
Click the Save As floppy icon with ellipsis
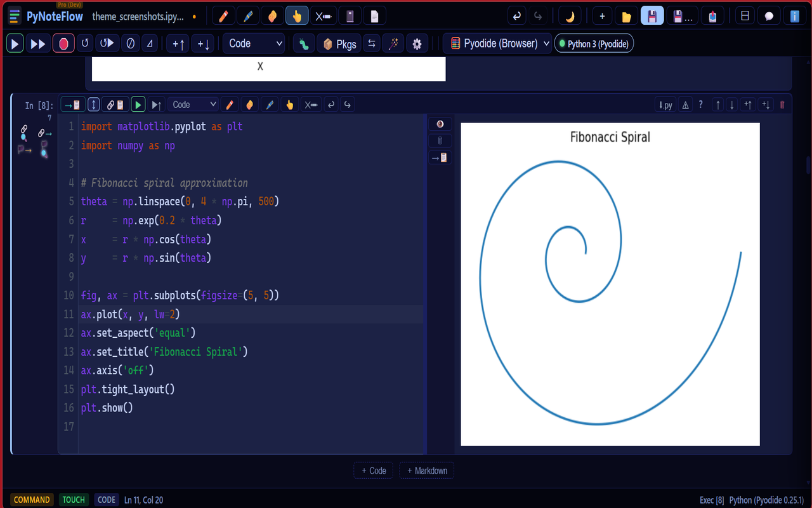(683, 16)
